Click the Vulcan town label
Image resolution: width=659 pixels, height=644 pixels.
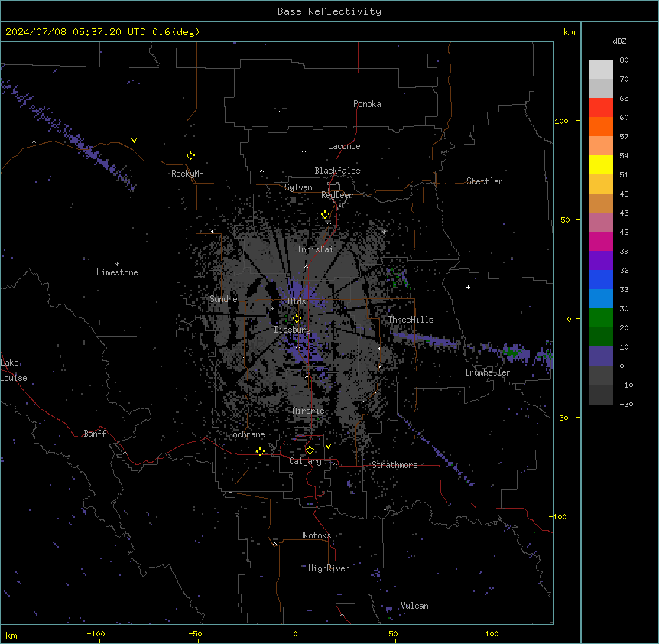414,606
